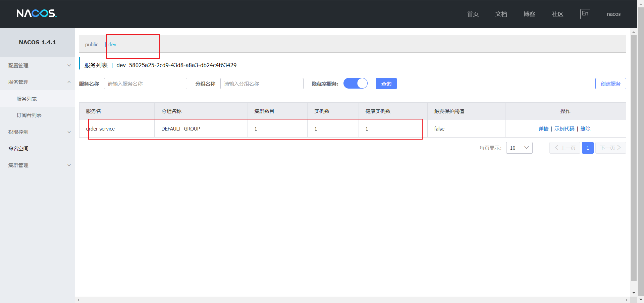Screen dimensions: 644x303
Task: Click the namespace ID 58025a25-2cd9 text
Action: click(183, 65)
